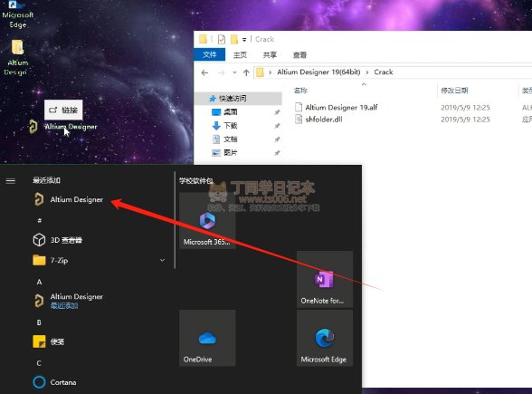Open the Microsoft Edge start tile
Viewport: 532px width, 394px height.
coord(325,338)
